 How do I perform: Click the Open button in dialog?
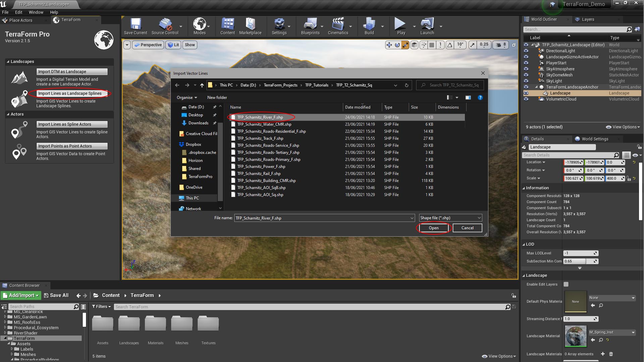click(x=433, y=228)
